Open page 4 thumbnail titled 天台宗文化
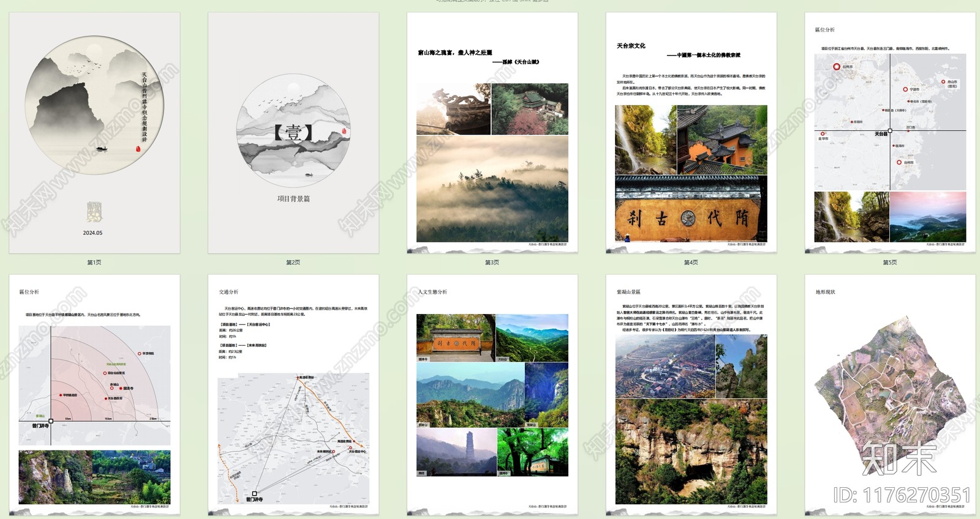 (692, 133)
